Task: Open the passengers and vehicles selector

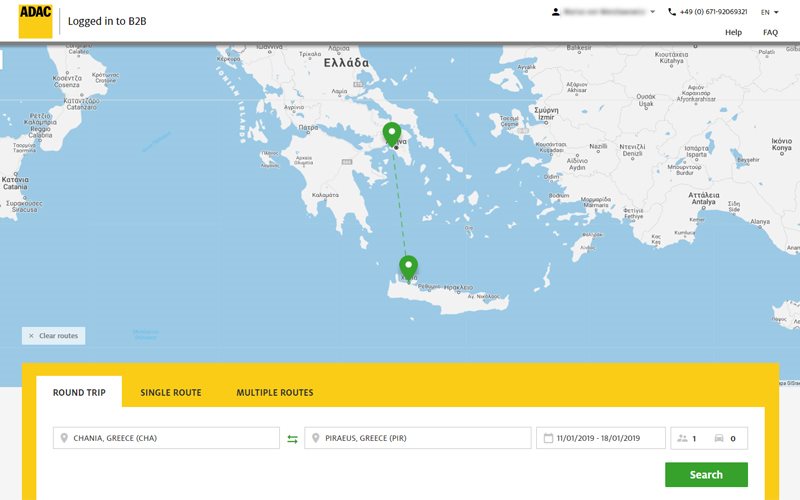Action: 707,438
